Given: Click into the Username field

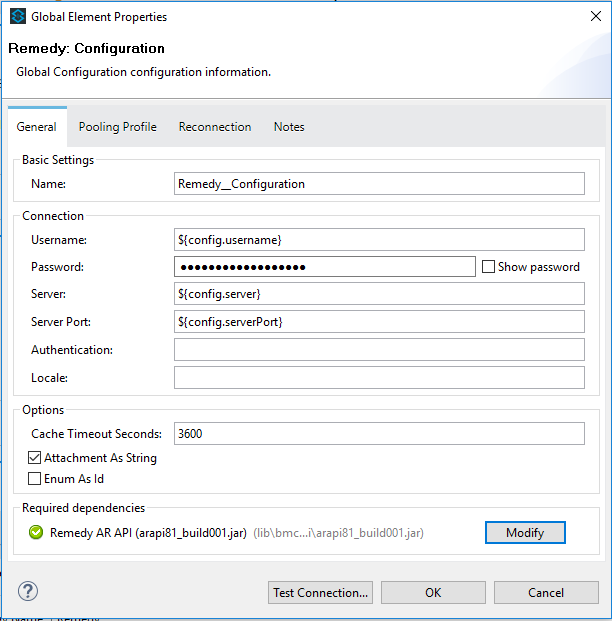Looking at the screenshot, I should [x=379, y=240].
